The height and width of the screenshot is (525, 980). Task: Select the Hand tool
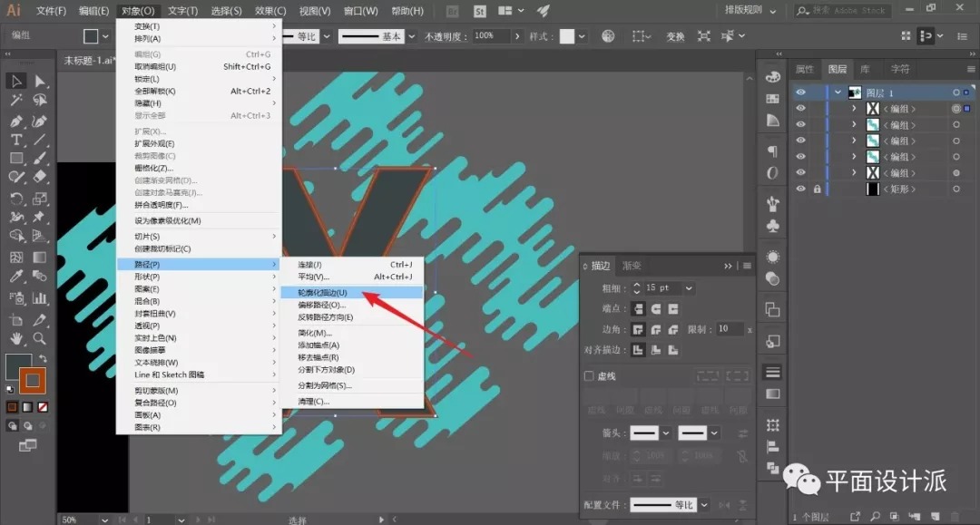point(16,338)
